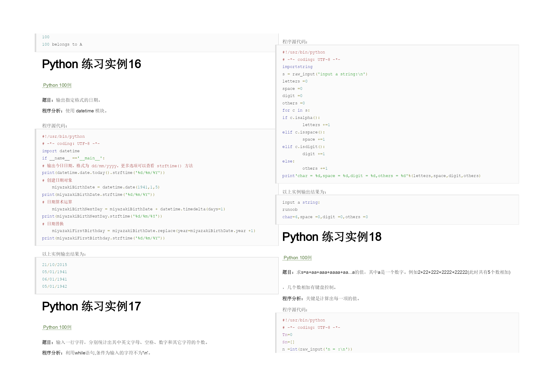The width and height of the screenshot is (555, 392).
Task: Click the code line 'Sn=[]'
Action: tap(288, 342)
